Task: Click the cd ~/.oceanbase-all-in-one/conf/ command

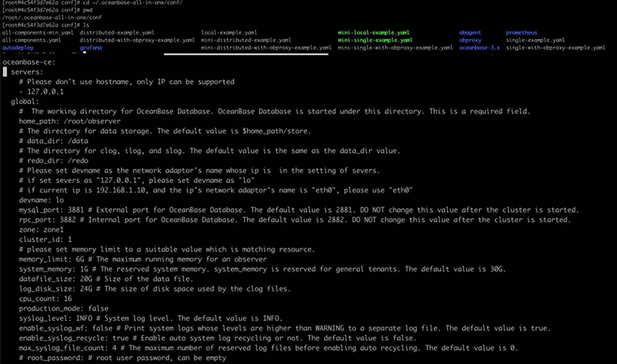Action: [132, 3]
